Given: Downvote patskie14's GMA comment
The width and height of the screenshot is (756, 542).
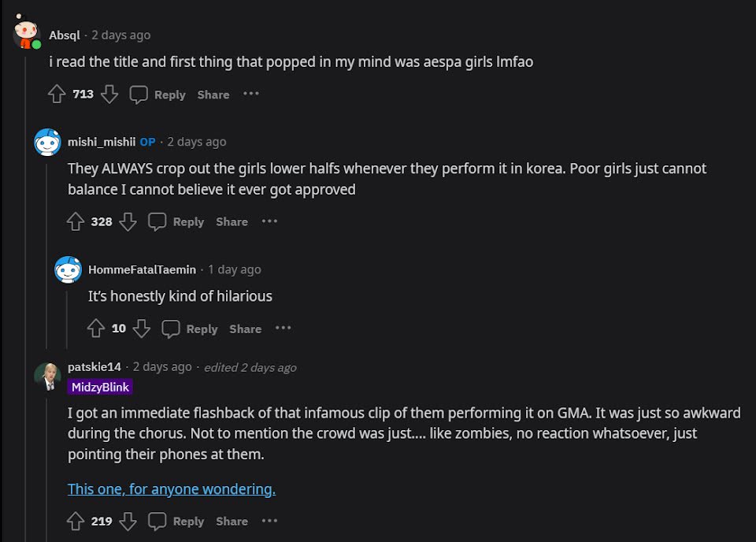Looking at the screenshot, I should (128, 522).
